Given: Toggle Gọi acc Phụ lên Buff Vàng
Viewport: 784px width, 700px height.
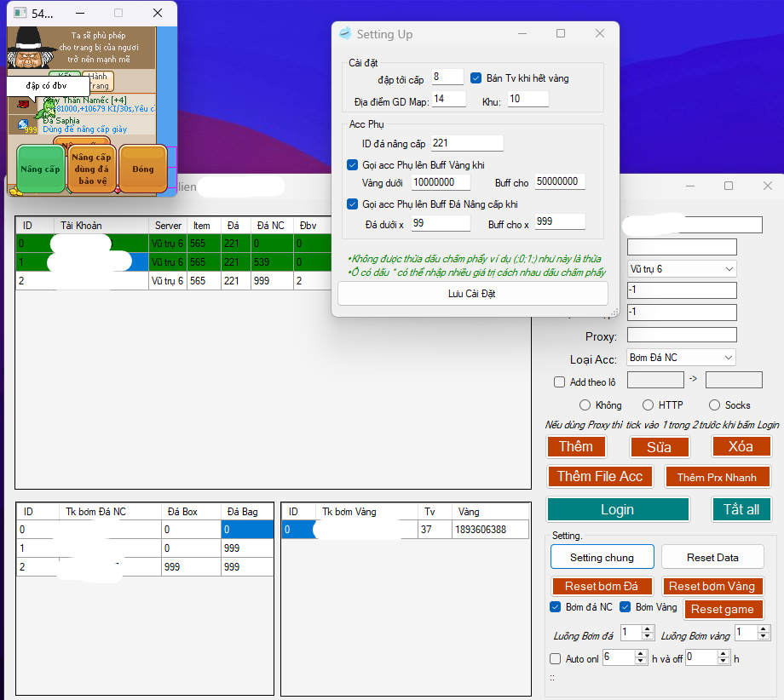Looking at the screenshot, I should click(353, 165).
